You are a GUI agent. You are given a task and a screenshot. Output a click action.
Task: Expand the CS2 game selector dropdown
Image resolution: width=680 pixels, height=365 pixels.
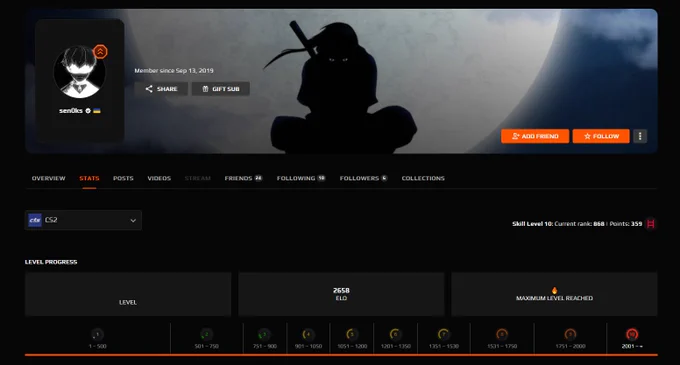tap(83, 220)
